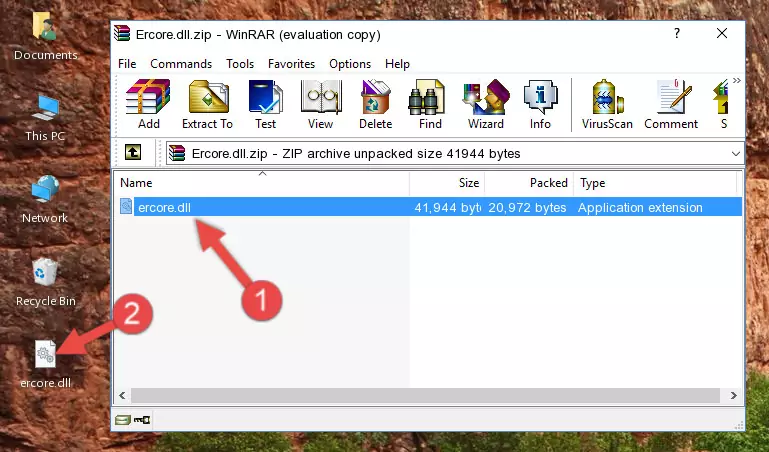Open the Comment tool
Screen dimensions: 769x452
pyautogui.click(x=671, y=104)
